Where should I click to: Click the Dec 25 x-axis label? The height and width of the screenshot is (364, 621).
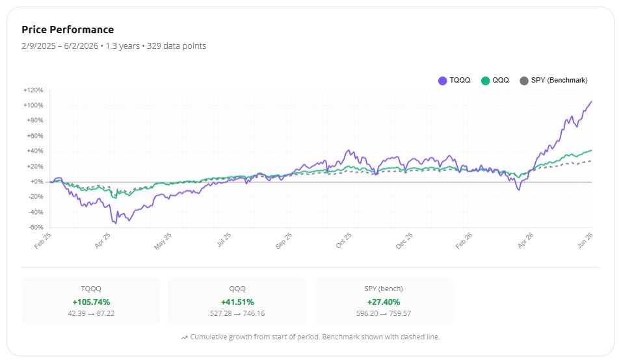[x=404, y=240]
